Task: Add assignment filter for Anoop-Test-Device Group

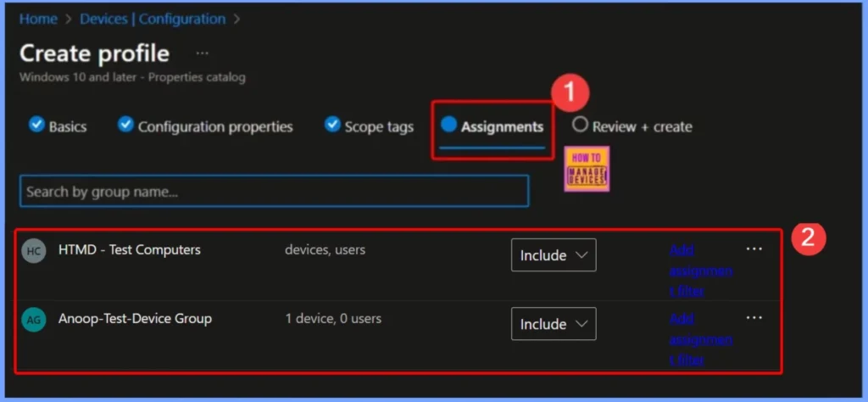Action: [701, 339]
